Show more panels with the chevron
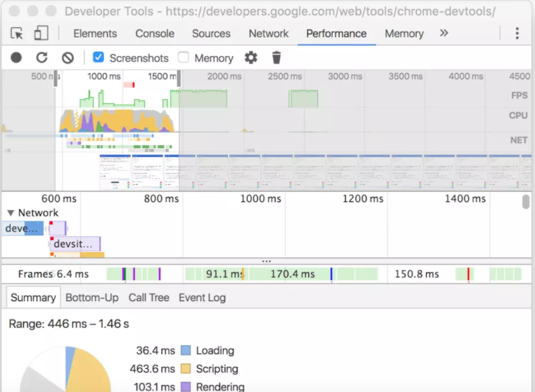The height and width of the screenshot is (392, 535). click(x=444, y=33)
